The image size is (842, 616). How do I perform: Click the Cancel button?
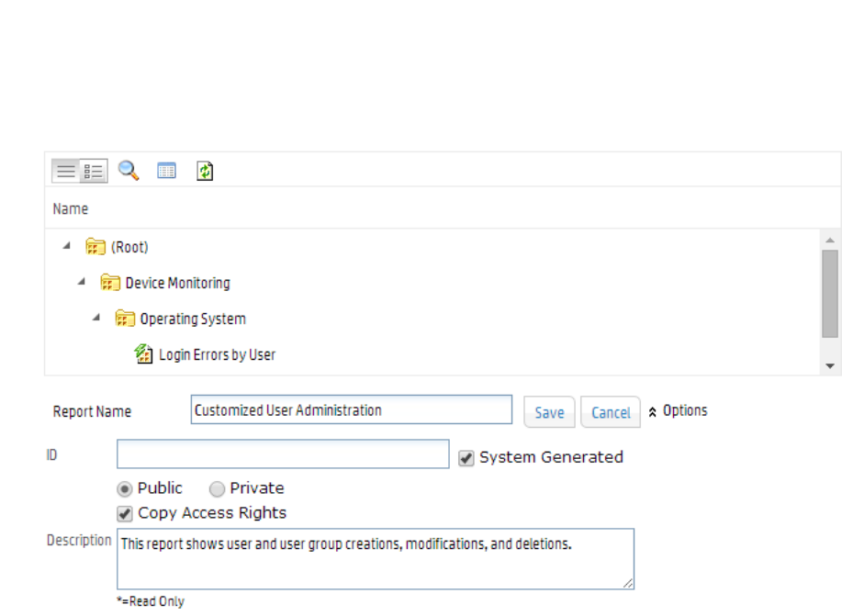[611, 412]
